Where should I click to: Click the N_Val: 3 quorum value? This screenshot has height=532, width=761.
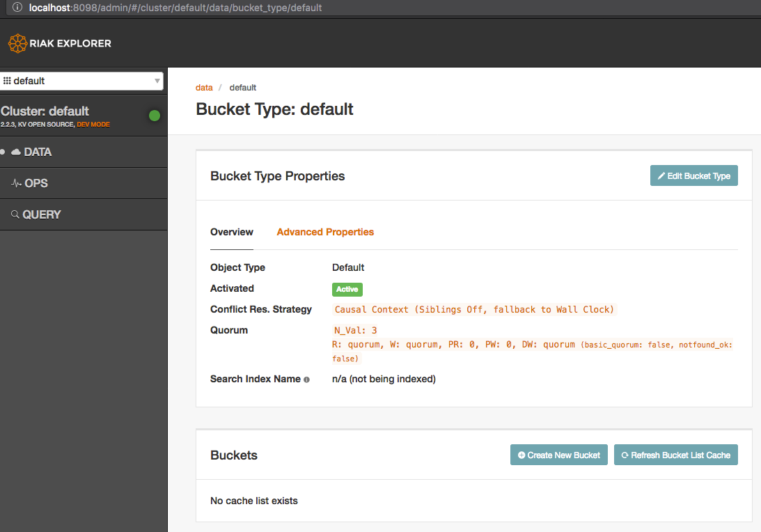pos(355,331)
